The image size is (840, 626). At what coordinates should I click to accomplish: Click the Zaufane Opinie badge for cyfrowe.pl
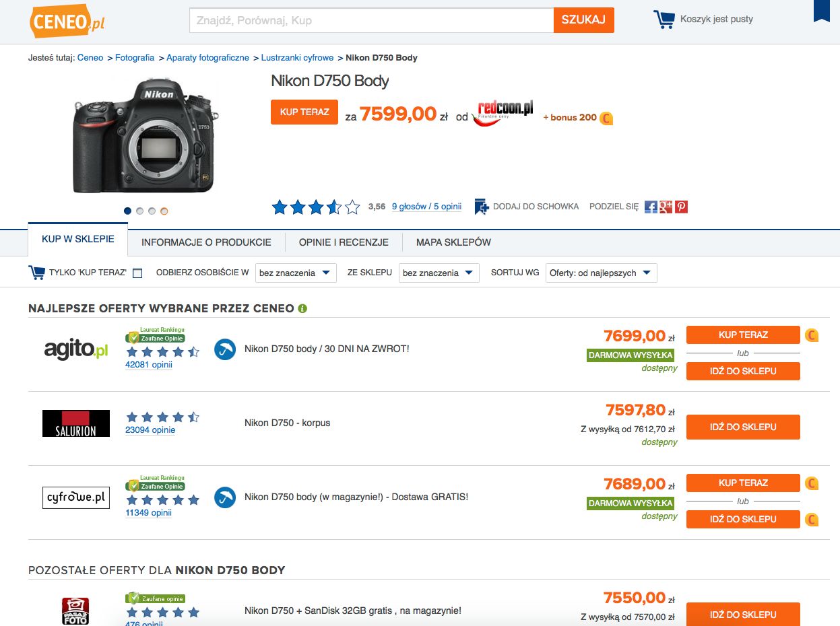[x=156, y=483]
